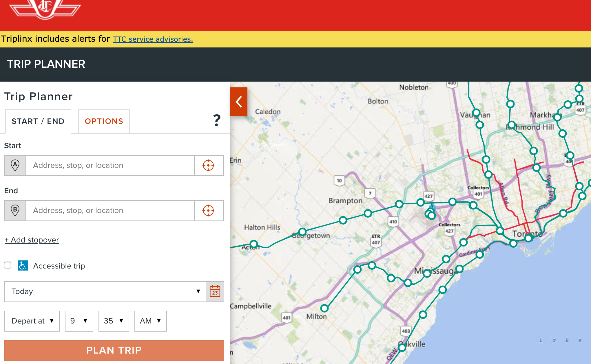
Task: Change the hour dropdown showing 9
Action: point(79,321)
